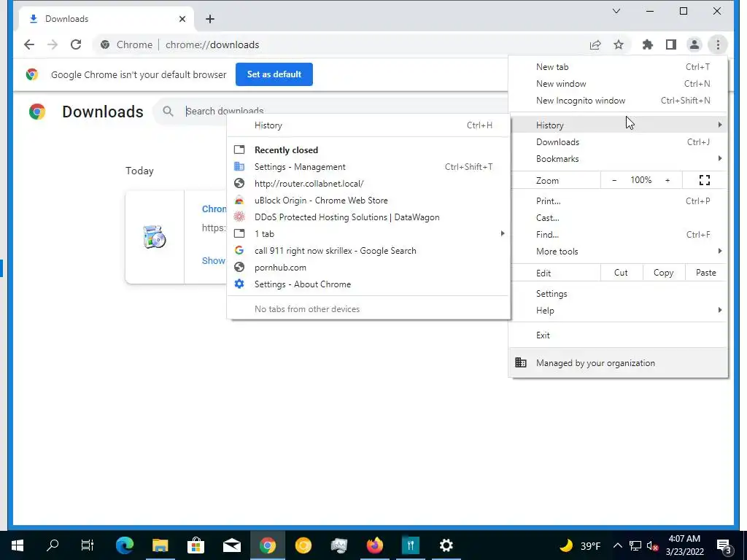Click the search tabs chevron

pos(616,11)
